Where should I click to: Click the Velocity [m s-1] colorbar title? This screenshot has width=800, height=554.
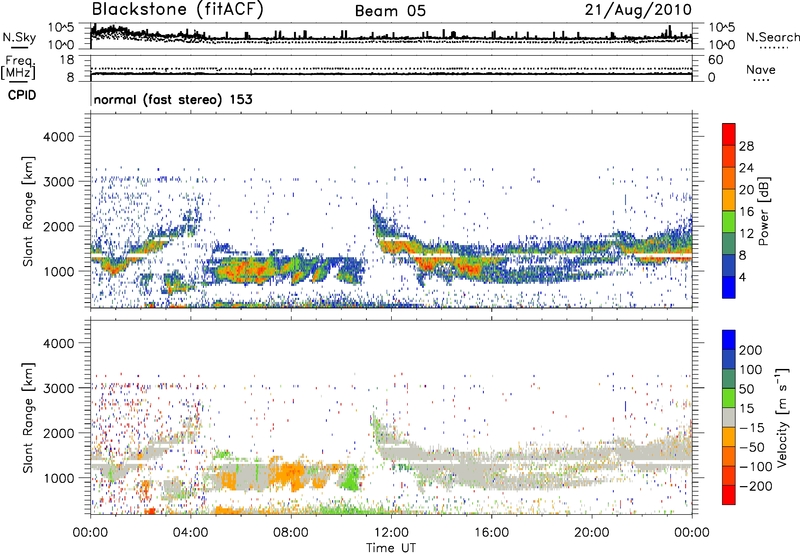782,417
